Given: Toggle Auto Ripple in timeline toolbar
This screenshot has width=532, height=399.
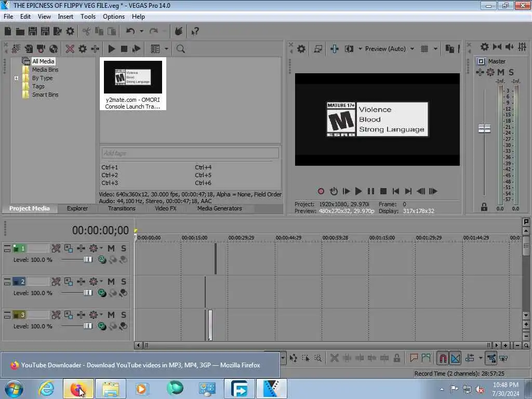Looking at the screenshot, I should [470, 358].
